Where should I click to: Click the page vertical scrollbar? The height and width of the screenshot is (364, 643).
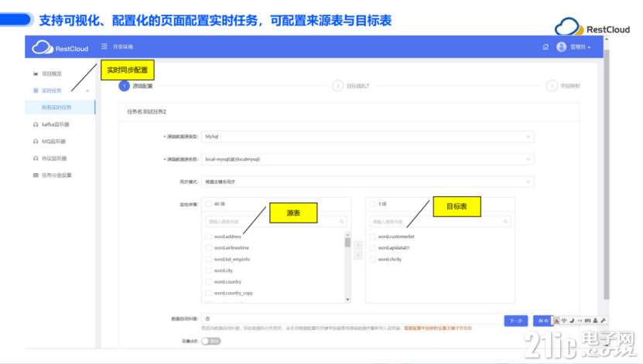(607, 174)
